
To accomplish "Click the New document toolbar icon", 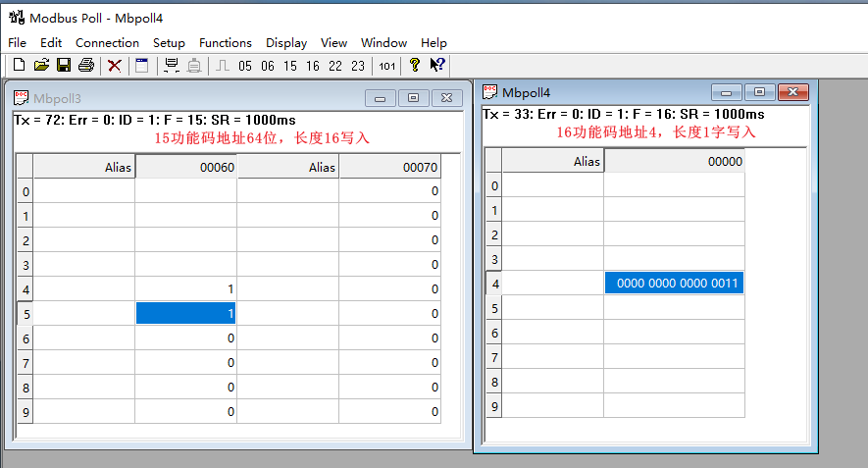I will pos(19,66).
